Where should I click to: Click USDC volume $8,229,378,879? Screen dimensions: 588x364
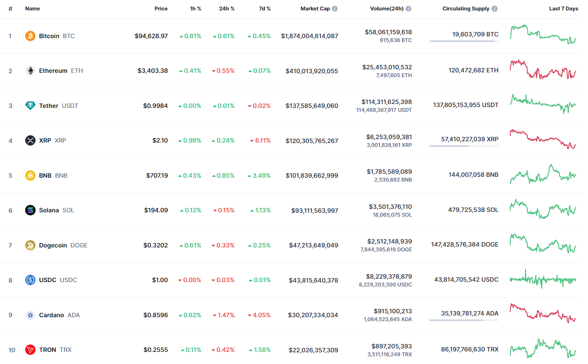[x=389, y=276]
